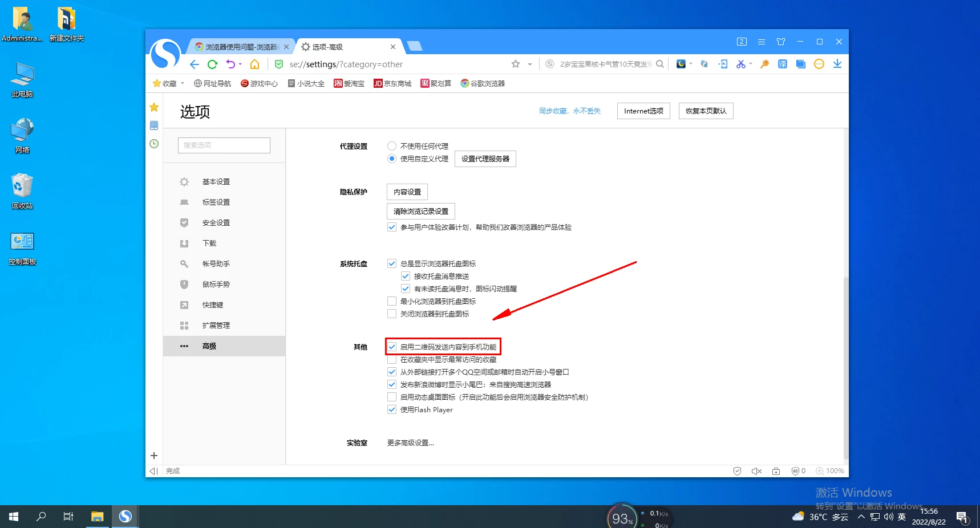This screenshot has width=980, height=528.
Task: Click the screenshot scissors icon
Action: point(740,64)
